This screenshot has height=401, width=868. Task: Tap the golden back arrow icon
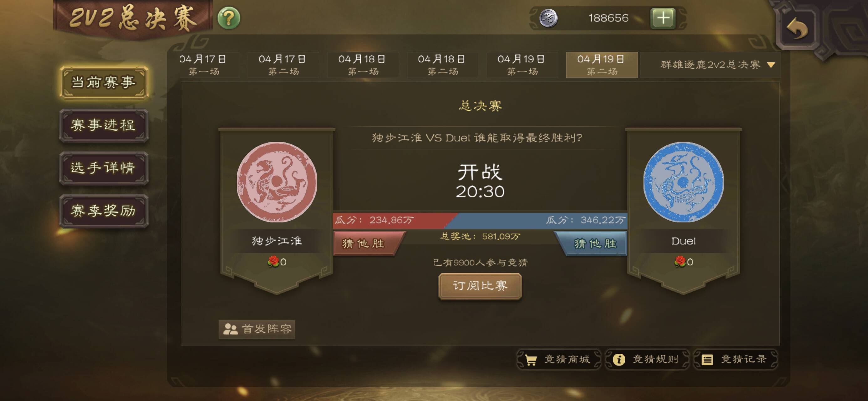pos(798,29)
